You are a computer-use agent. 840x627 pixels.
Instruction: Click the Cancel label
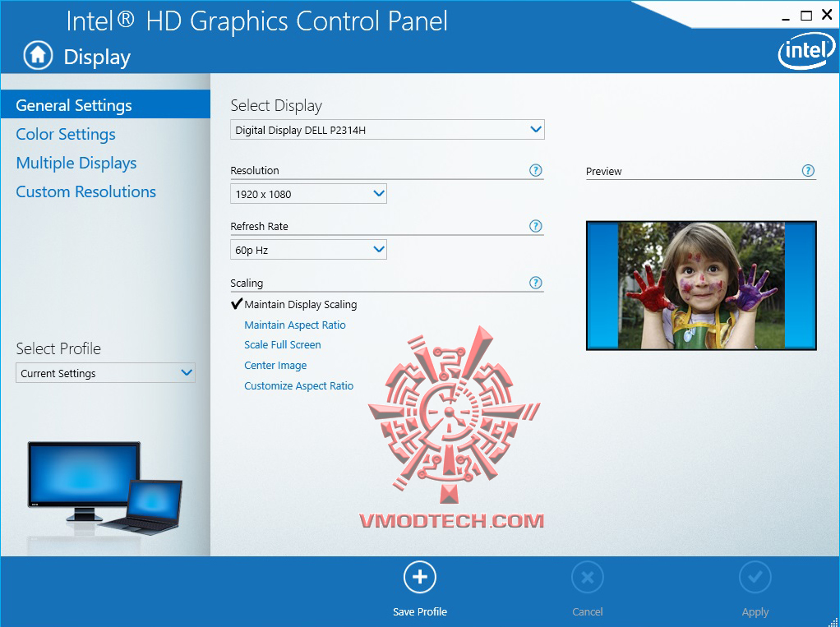coord(588,611)
